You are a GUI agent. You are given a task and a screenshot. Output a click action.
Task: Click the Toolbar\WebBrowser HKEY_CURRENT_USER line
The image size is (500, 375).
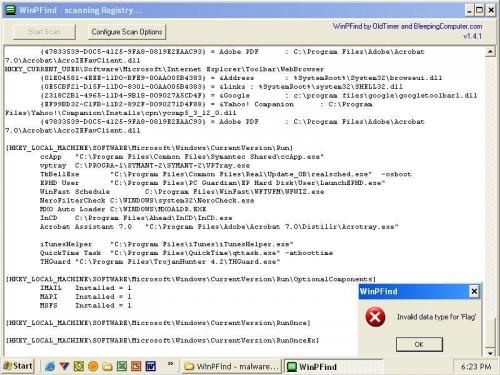click(x=165, y=69)
